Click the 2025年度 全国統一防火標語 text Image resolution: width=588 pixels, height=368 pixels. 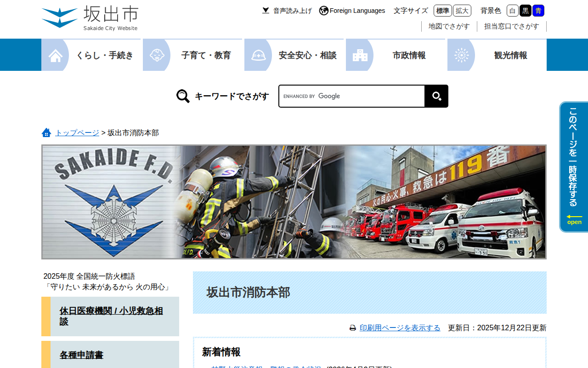tap(89, 276)
